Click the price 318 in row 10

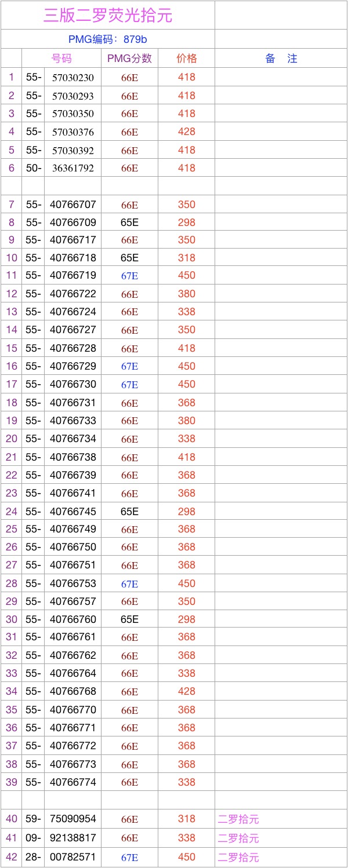186,258
